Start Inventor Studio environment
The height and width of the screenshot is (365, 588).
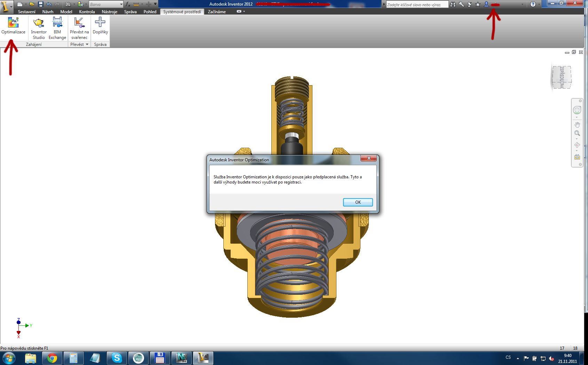pos(39,29)
